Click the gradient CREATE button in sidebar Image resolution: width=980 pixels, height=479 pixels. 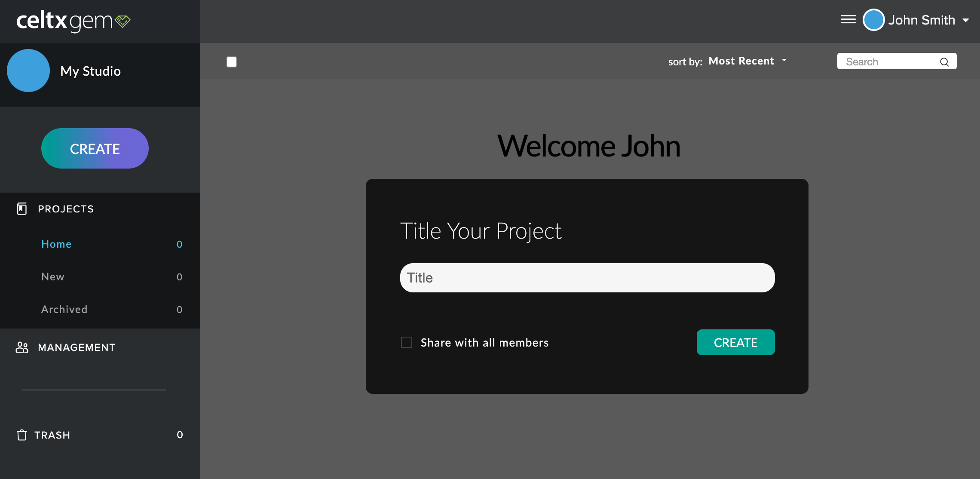coord(95,148)
